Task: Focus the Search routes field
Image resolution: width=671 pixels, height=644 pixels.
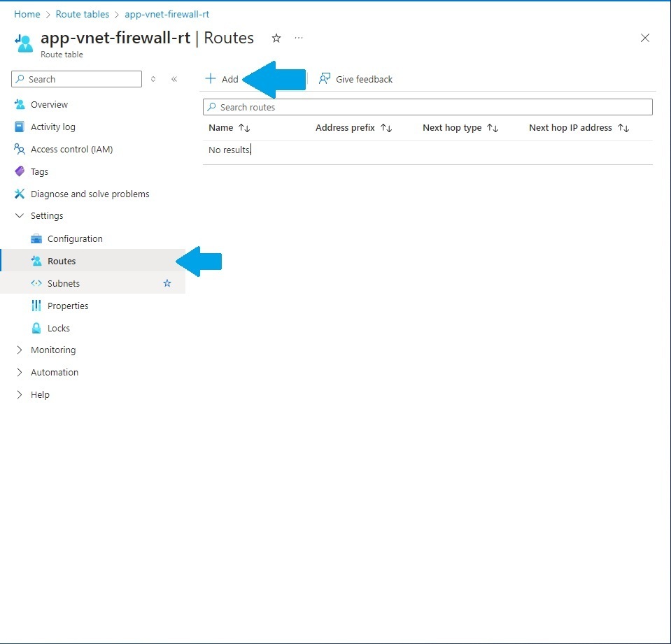Action: pos(428,107)
